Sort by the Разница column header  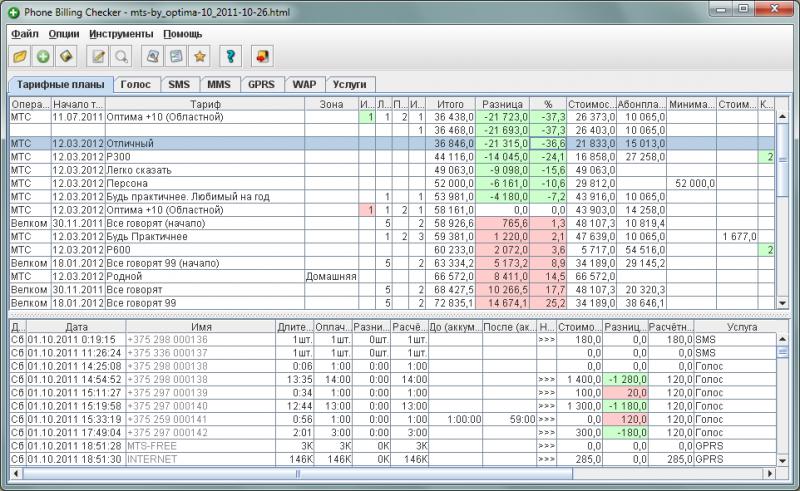point(502,104)
